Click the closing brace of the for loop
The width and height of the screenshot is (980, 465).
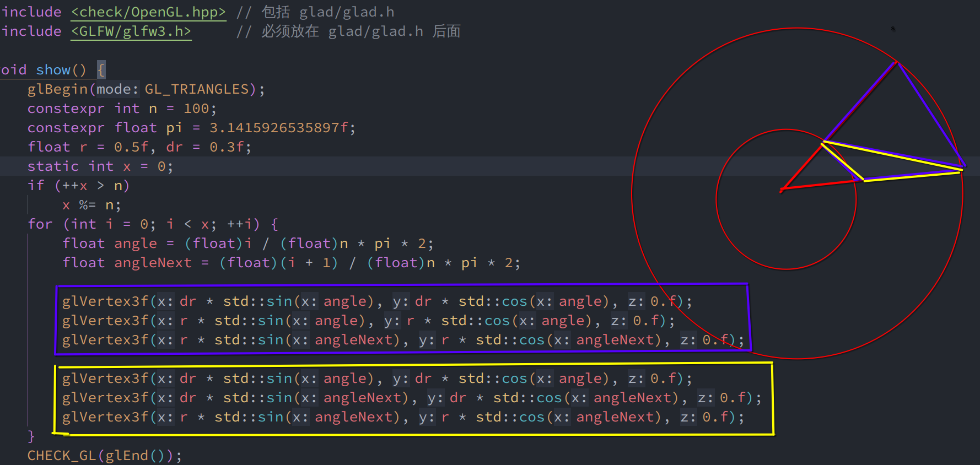pyautogui.click(x=31, y=436)
